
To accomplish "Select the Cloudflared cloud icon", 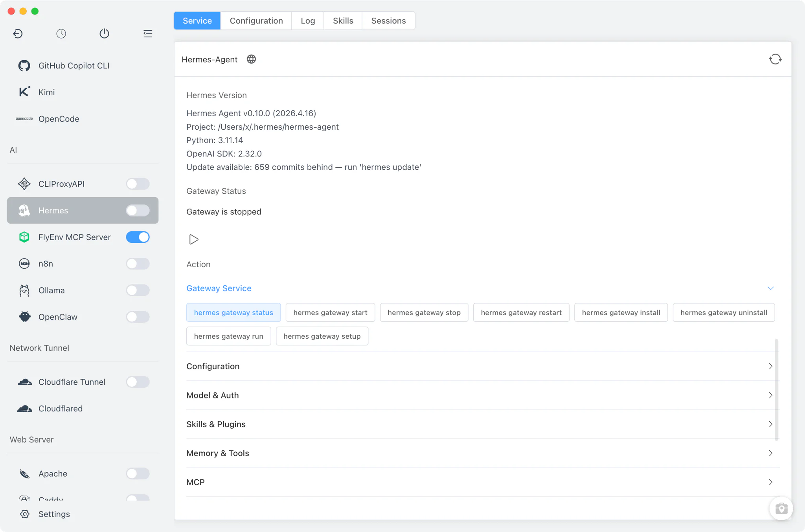I will click(24, 409).
